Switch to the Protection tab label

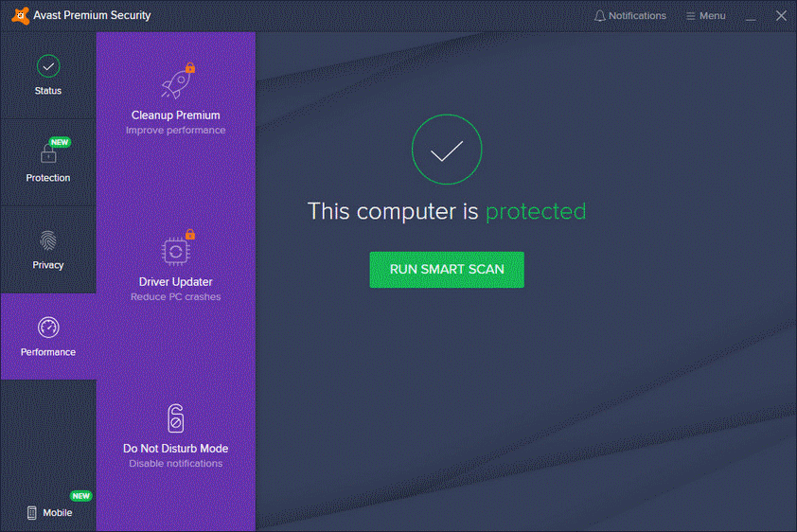point(47,178)
